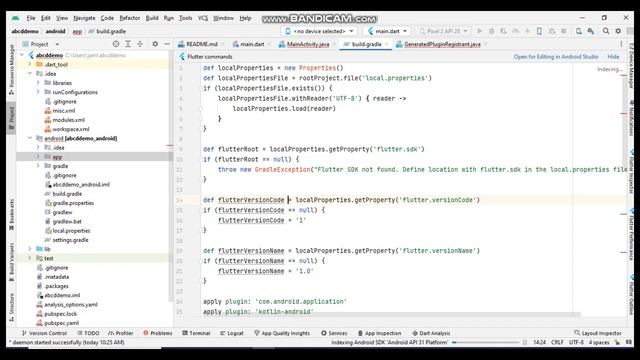The width and height of the screenshot is (640, 360).
Task: Open Services tool window
Action: point(334,333)
